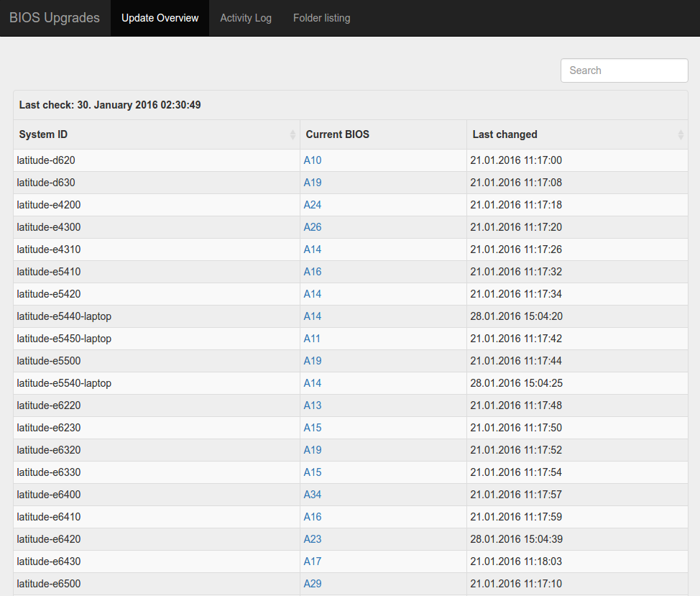Open BIOS link A23 for latitude-e6420

pos(313,539)
